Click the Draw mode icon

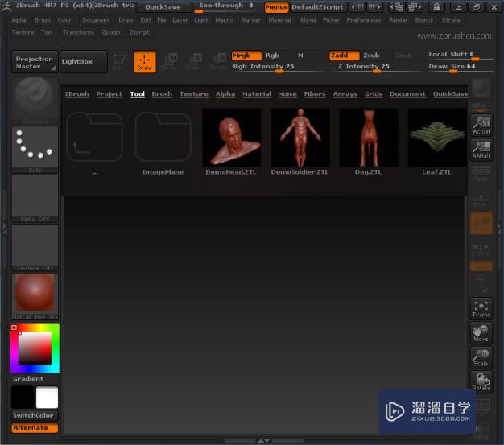pos(145,62)
